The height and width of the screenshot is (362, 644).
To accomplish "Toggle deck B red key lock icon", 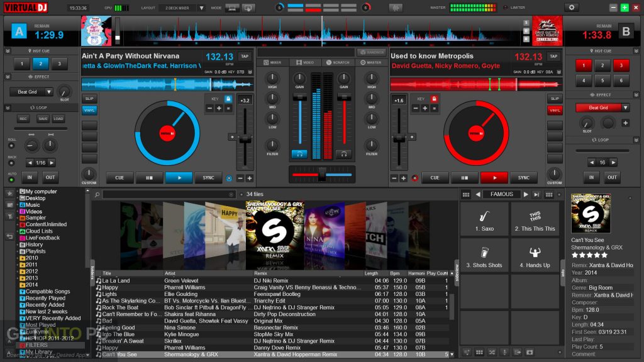I will (434, 99).
